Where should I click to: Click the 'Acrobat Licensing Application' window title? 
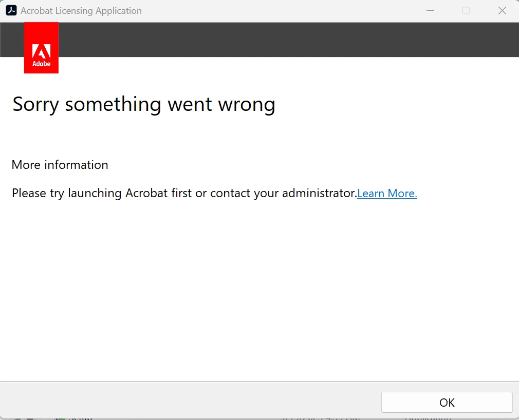click(81, 11)
